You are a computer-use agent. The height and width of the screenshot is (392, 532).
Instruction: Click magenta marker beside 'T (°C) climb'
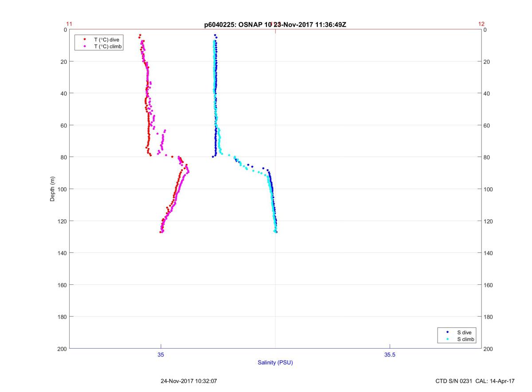click(x=84, y=47)
